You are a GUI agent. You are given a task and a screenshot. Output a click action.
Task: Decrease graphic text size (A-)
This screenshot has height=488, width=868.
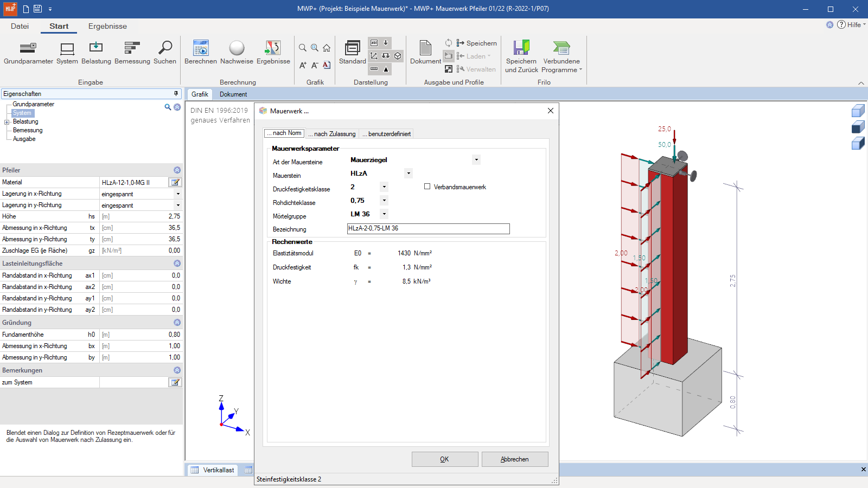click(x=315, y=65)
